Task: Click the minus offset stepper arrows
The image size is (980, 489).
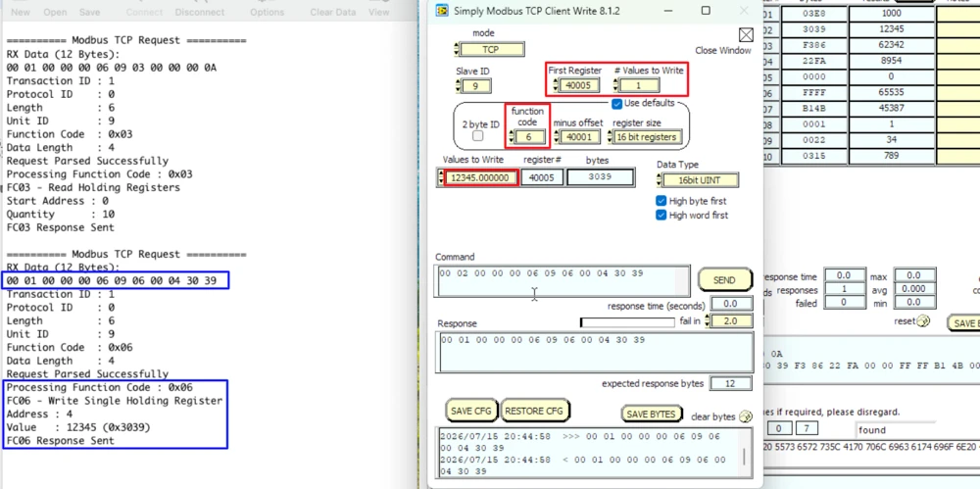Action: coord(556,137)
